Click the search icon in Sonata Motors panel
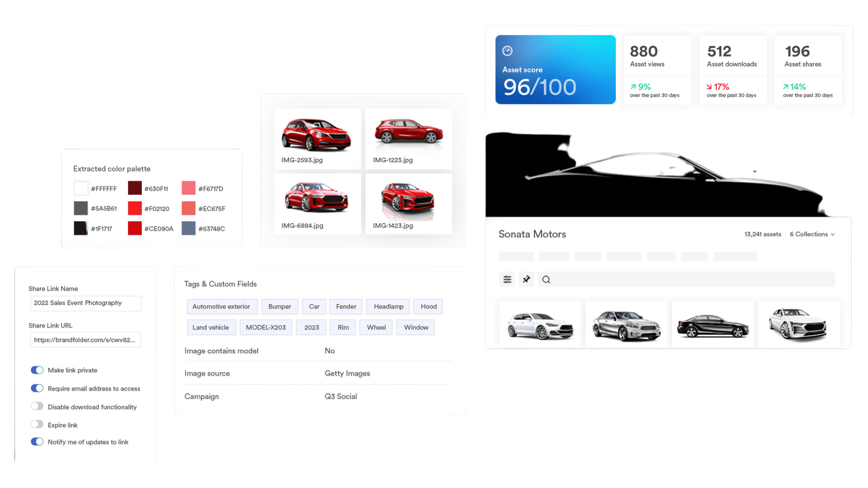This screenshot has width=868, height=488. tap(546, 279)
